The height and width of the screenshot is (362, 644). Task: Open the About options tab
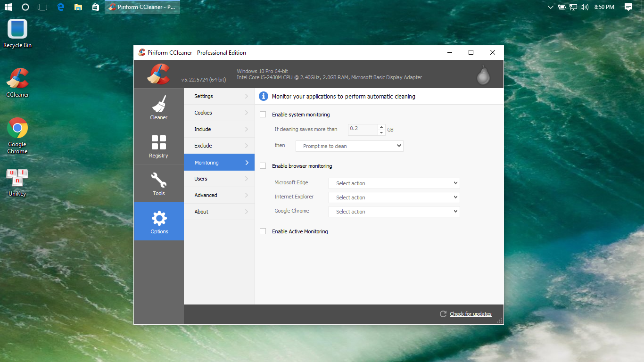(219, 212)
